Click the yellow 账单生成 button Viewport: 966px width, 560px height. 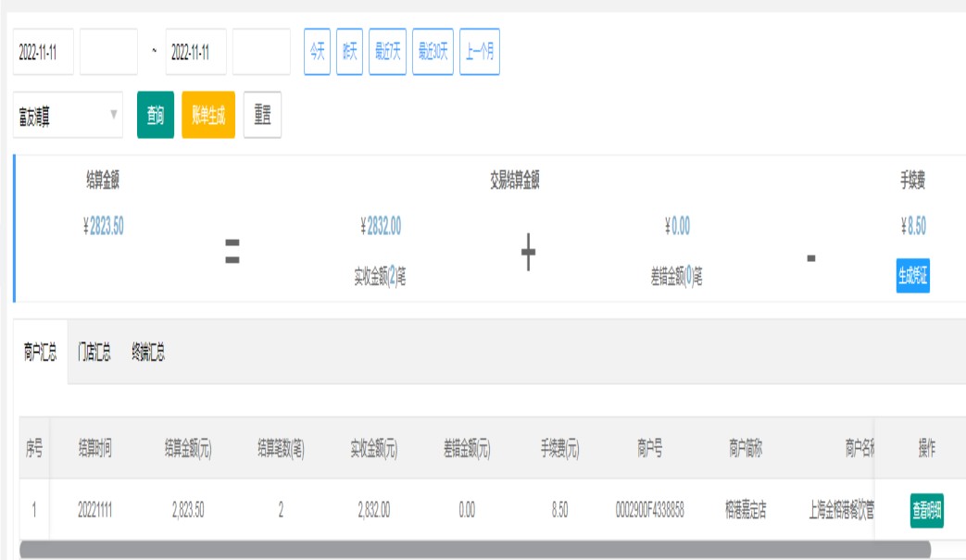tap(208, 115)
